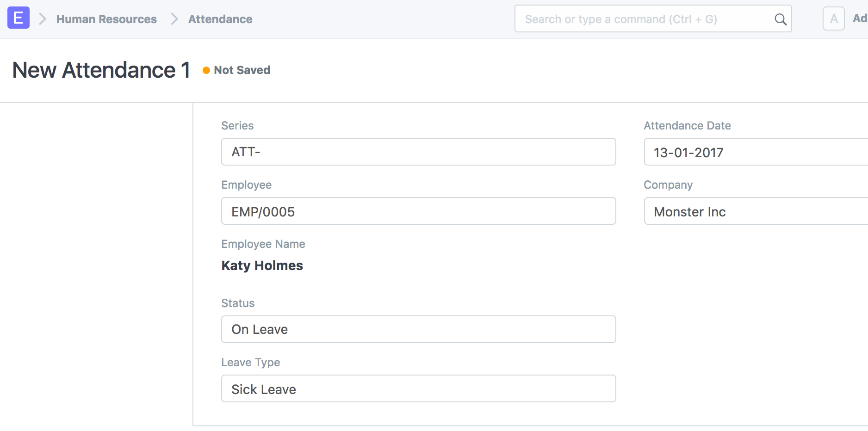Screen dimensions: 868x431
Task: Click the Attendance Date 13-01-2017 field
Action: [x=756, y=152]
